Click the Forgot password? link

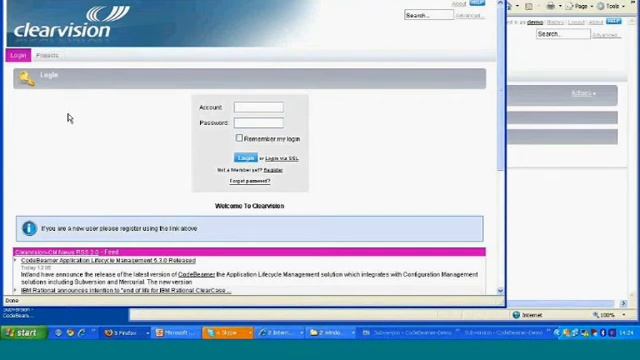pyautogui.click(x=250, y=181)
